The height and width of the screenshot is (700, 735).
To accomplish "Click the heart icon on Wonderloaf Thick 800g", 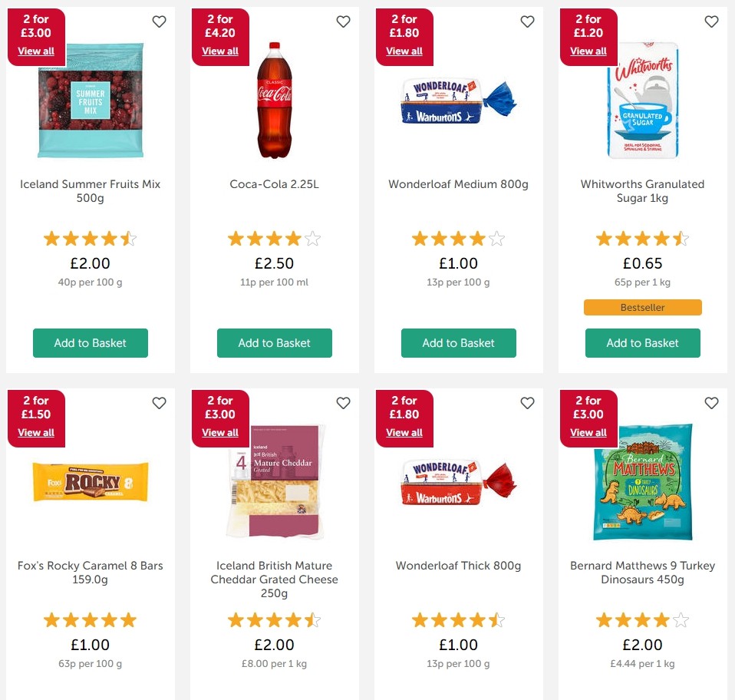I will coord(527,402).
